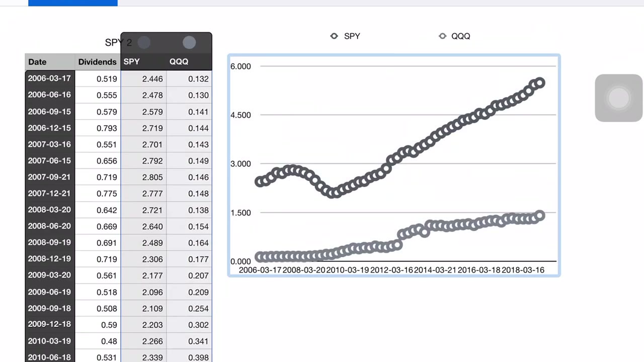The image size is (644, 362).
Task: Click the SPY legend label text
Action: [352, 36]
